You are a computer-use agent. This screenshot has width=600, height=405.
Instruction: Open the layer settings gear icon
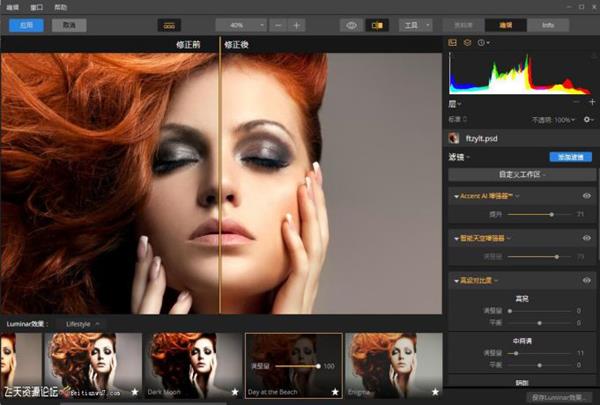tap(587, 119)
